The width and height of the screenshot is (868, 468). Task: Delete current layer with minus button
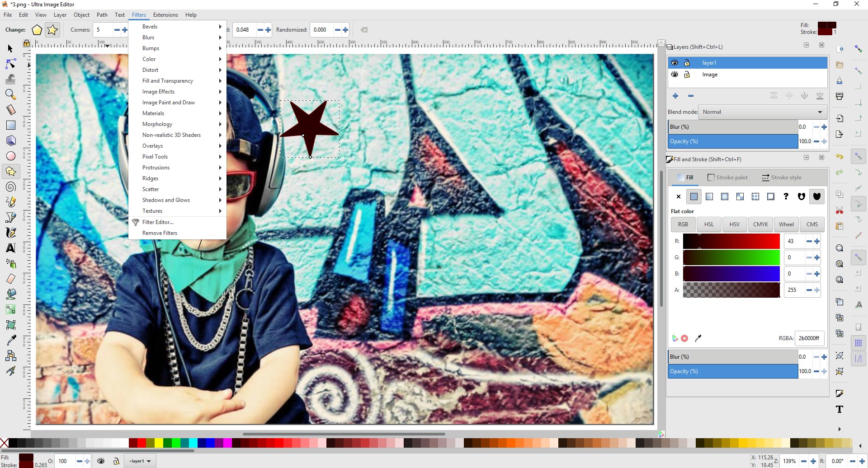[x=691, y=96]
